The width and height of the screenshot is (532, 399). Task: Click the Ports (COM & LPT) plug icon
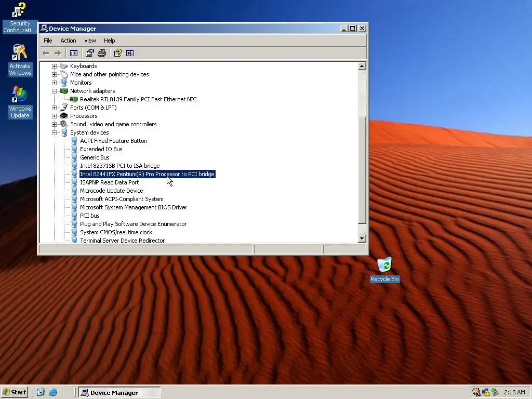[64, 108]
